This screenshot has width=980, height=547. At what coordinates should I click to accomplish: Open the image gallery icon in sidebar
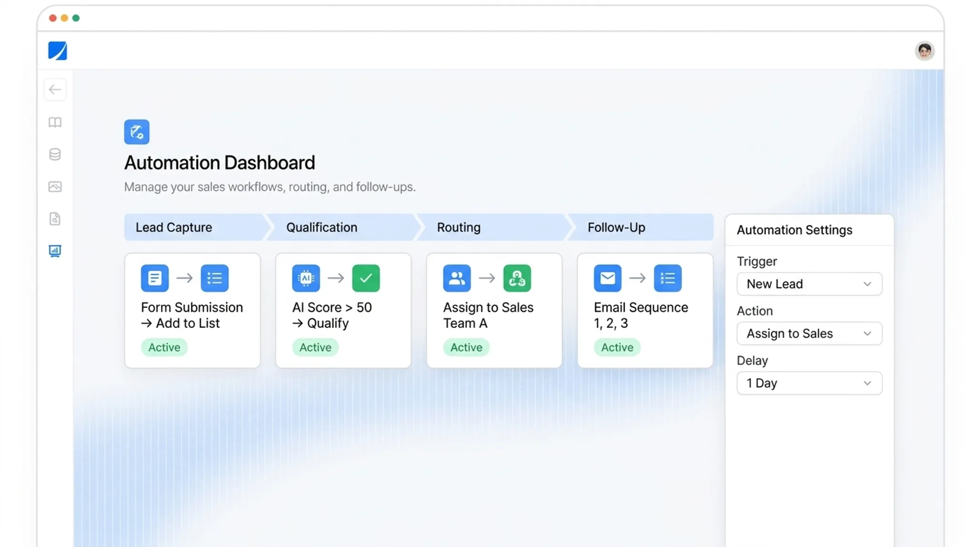(55, 187)
